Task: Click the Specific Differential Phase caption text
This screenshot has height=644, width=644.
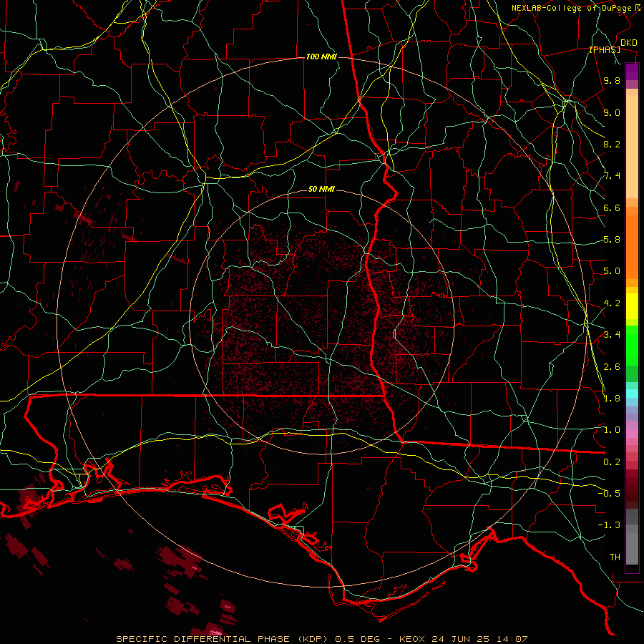Action: [x=321, y=639]
